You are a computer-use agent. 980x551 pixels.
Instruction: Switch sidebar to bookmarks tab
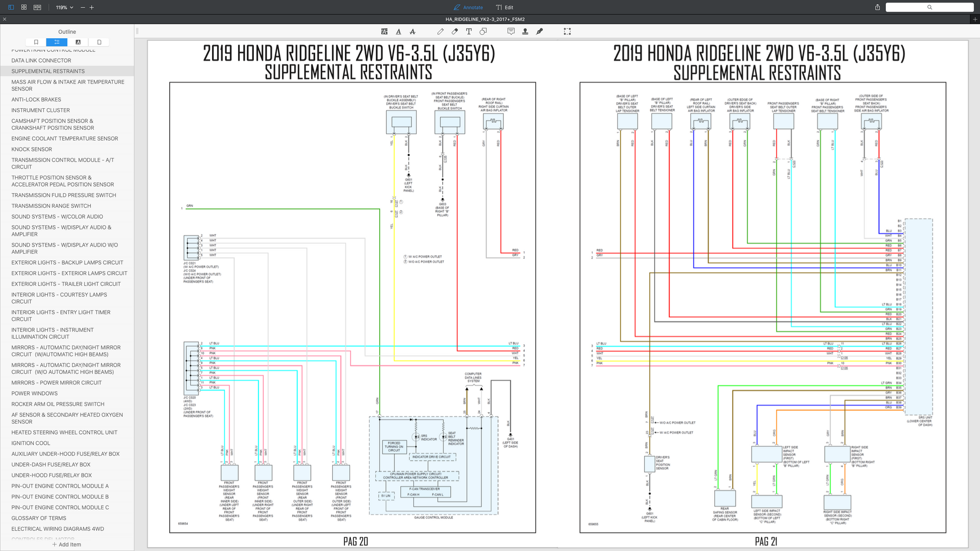pos(36,42)
